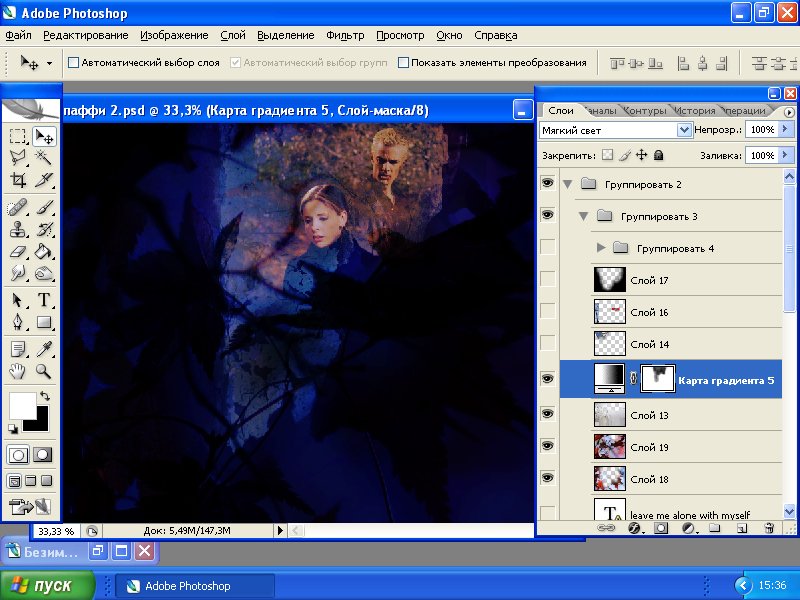Viewport: 800px width, 600px height.
Task: Pick the Eyedropper tool
Action: [44, 349]
